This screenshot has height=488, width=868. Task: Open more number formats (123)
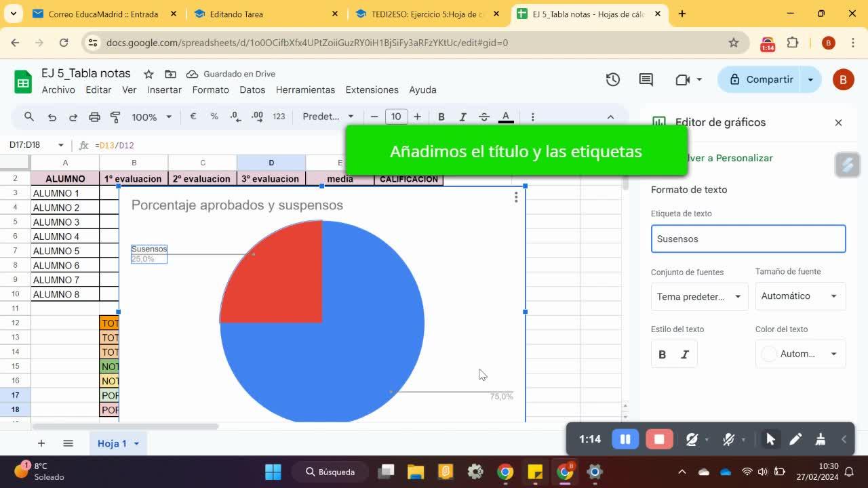[279, 117]
